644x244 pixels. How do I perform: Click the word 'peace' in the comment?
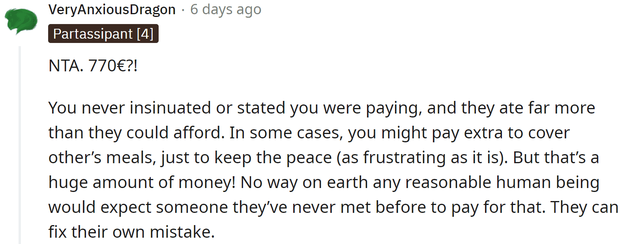[309, 158]
